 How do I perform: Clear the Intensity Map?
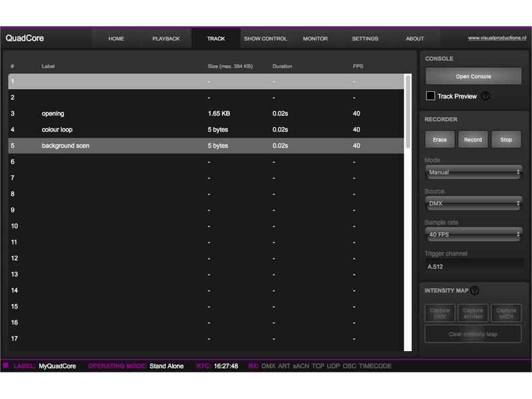tap(472, 334)
